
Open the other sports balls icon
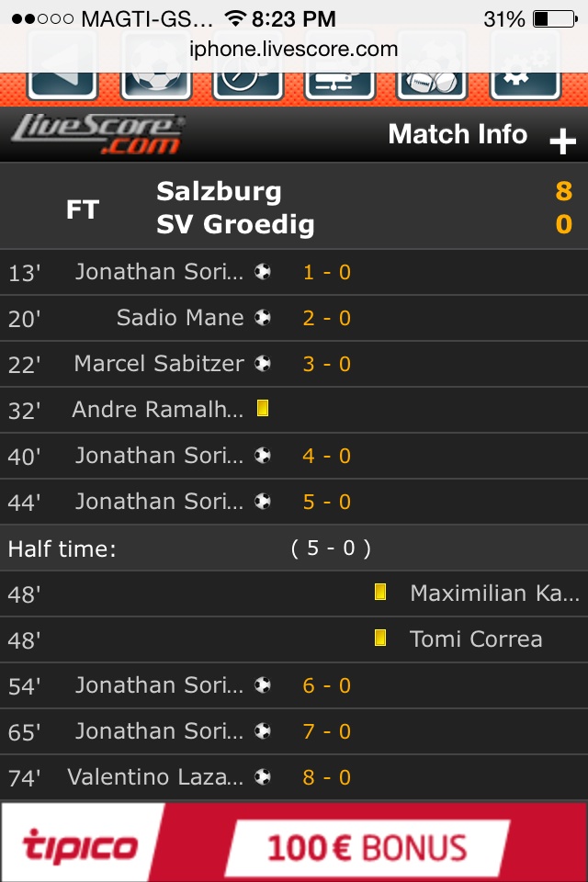click(432, 81)
